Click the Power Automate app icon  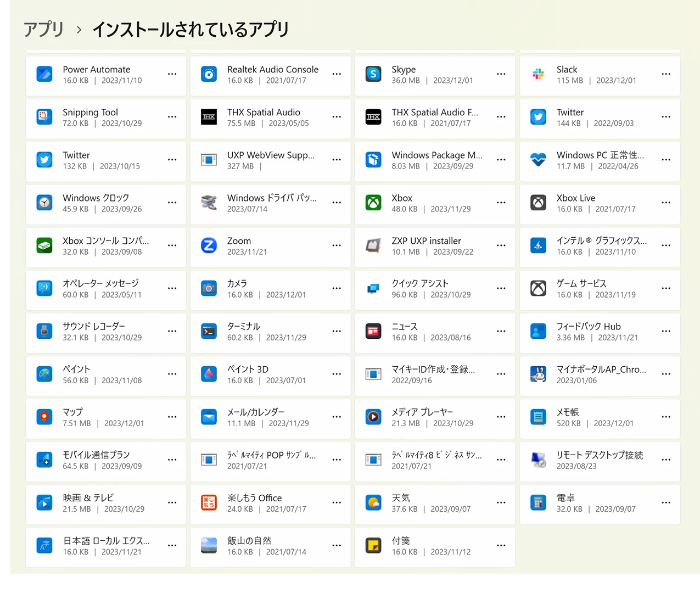(x=44, y=74)
